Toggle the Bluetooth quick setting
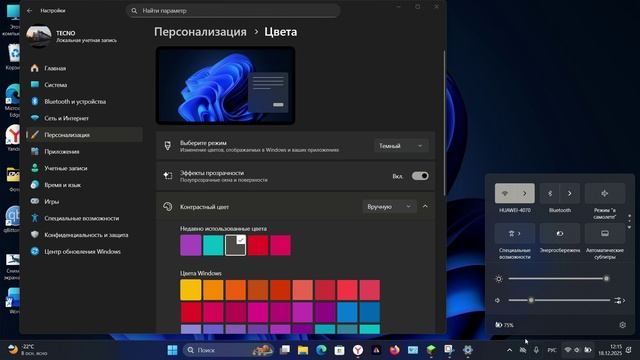Screen dimensions: 640x360 550,193
